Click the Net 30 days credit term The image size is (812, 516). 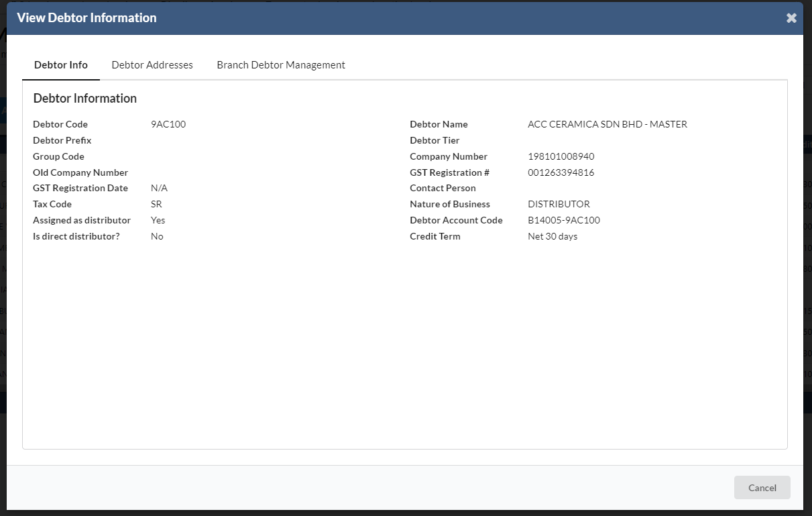coord(553,236)
